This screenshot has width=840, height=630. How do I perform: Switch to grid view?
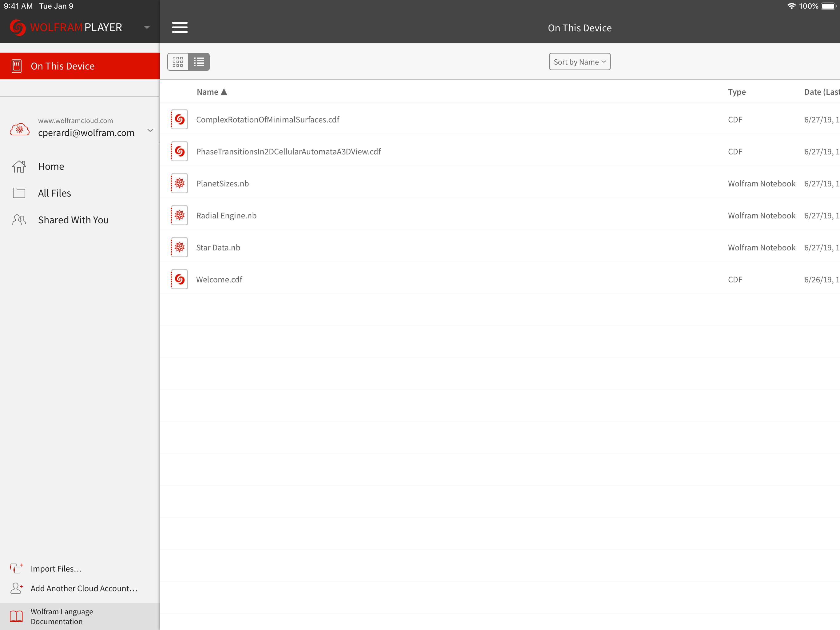click(178, 62)
